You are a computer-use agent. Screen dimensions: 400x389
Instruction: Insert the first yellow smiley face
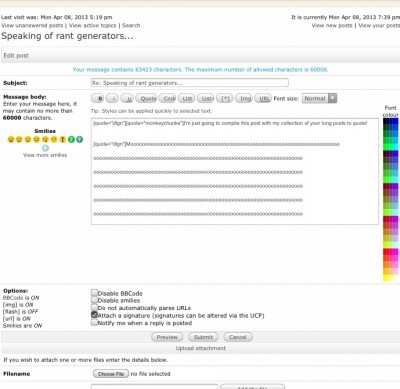tap(11, 139)
